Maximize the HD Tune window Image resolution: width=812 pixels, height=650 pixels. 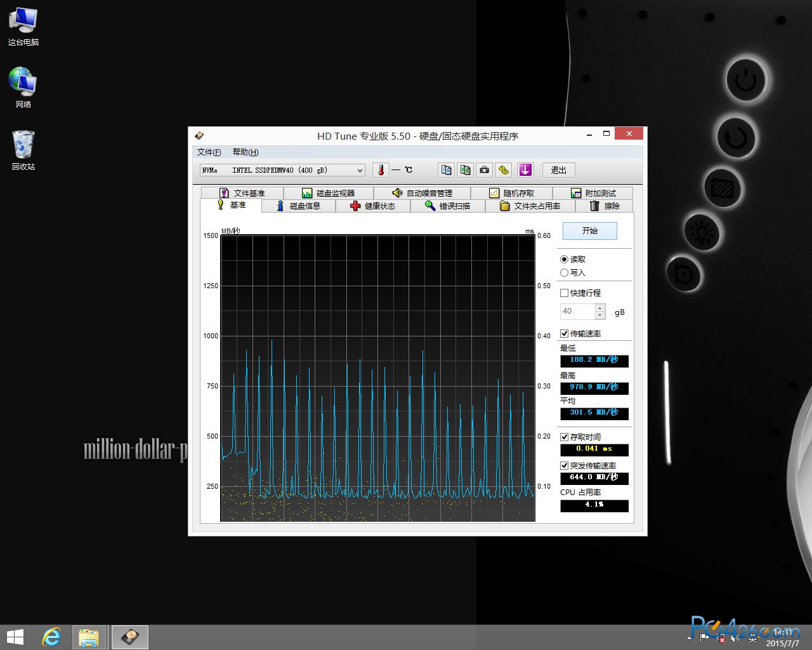point(606,134)
